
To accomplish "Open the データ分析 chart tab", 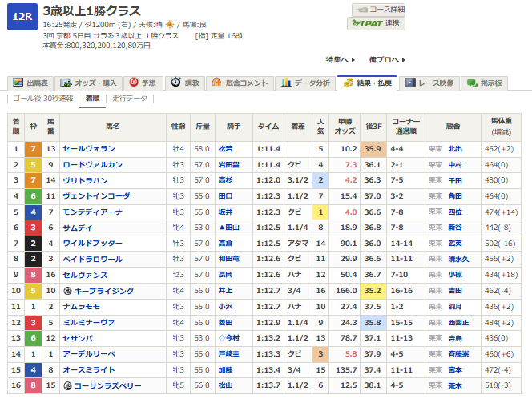I will 305,83.
